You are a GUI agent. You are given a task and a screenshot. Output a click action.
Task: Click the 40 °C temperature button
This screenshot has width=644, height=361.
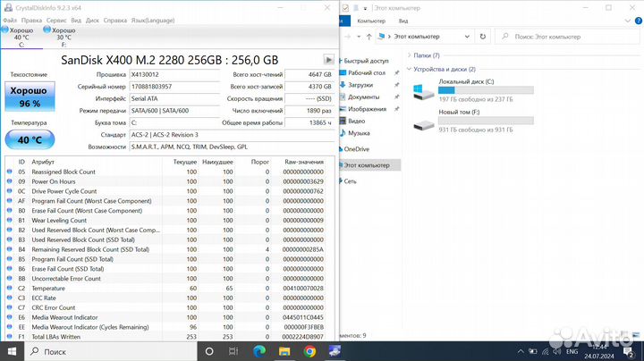pyautogui.click(x=30, y=140)
